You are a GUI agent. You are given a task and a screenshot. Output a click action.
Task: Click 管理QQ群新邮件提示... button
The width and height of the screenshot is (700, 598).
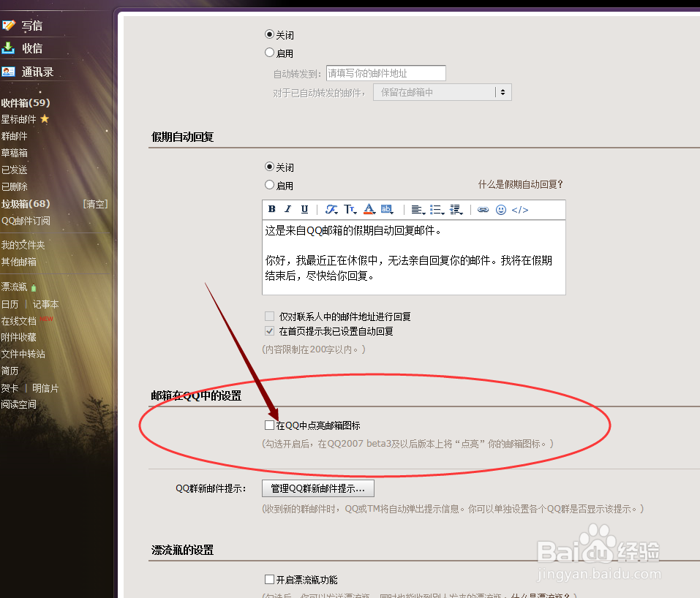click(318, 488)
